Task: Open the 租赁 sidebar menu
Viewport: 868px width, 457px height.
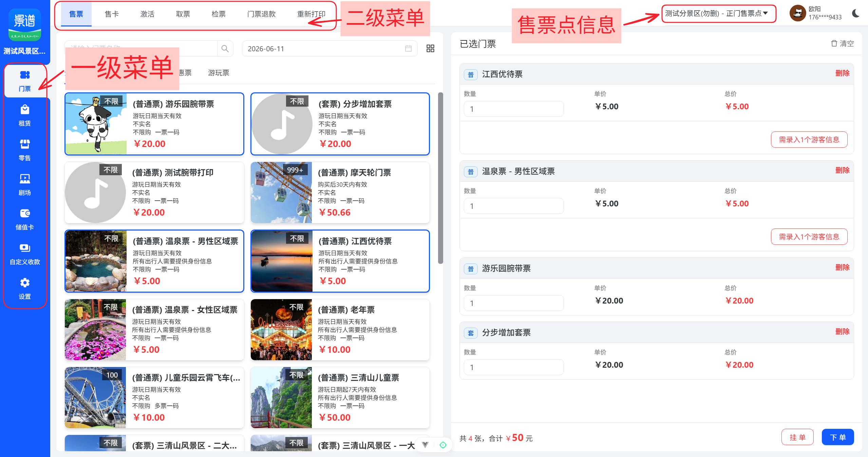Action: pos(25,115)
